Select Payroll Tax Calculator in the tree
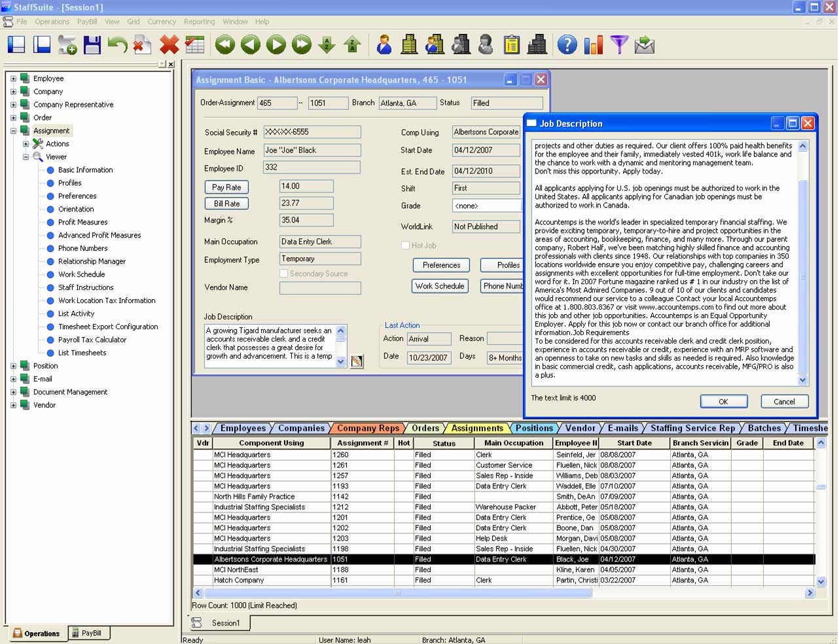Viewport: 839px width, 644px height. [92, 340]
